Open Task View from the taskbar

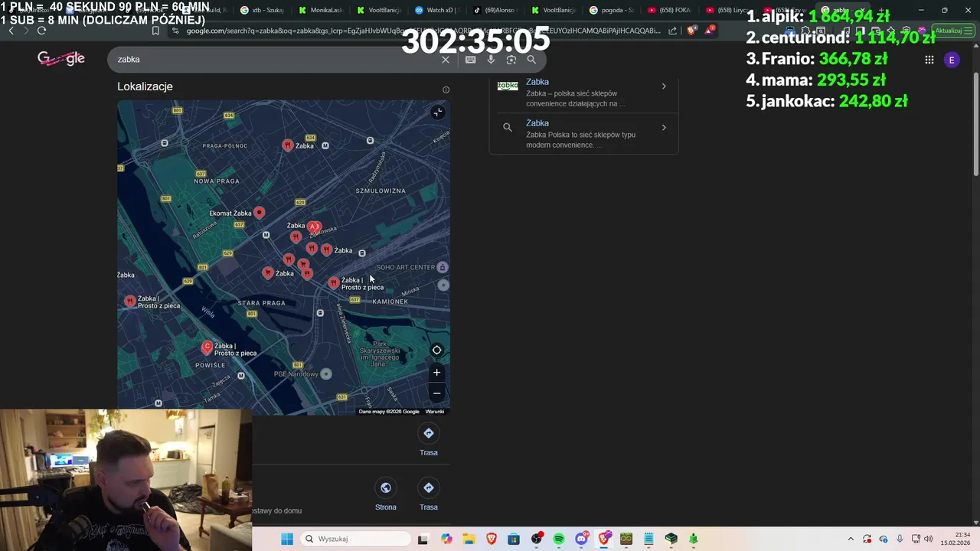click(423, 539)
